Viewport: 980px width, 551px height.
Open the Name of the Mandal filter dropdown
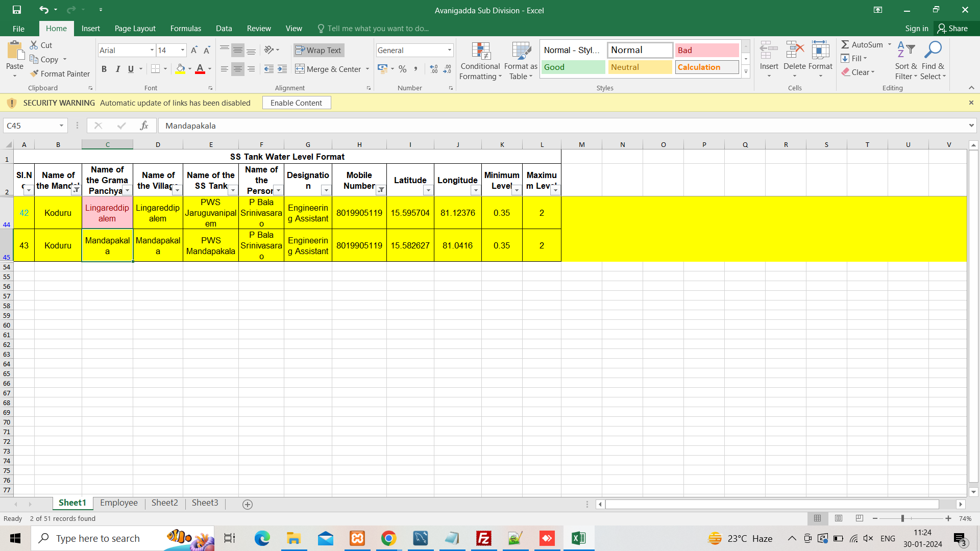click(x=76, y=190)
